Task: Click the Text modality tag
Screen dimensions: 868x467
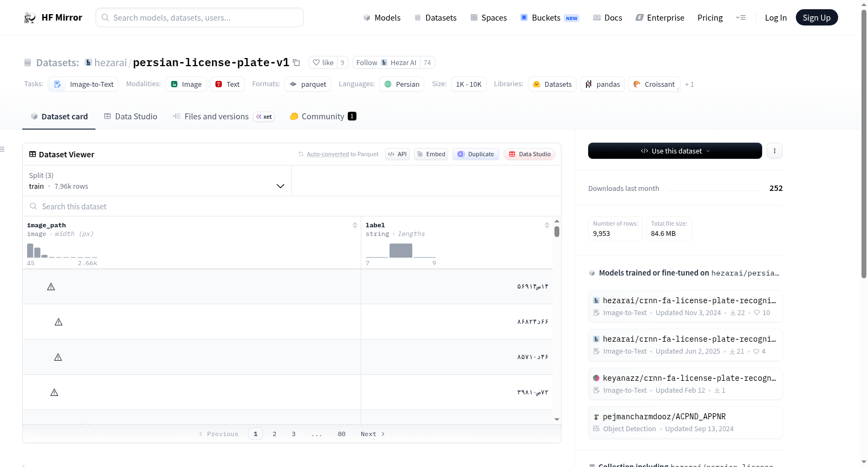Action: 227,85
